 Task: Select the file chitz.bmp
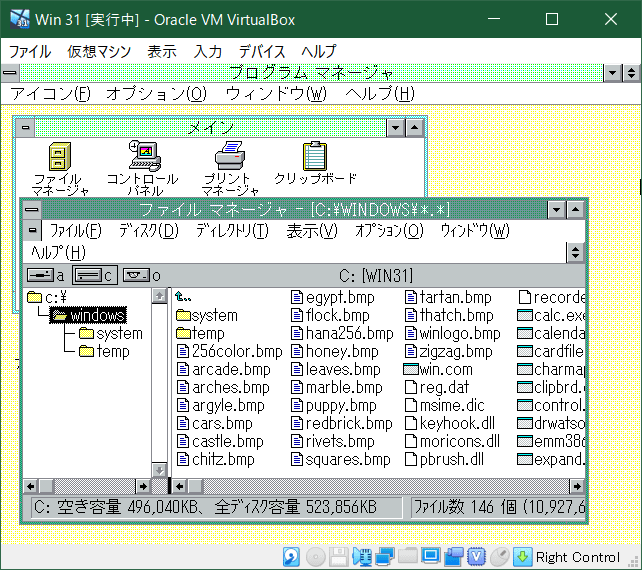pos(216,459)
